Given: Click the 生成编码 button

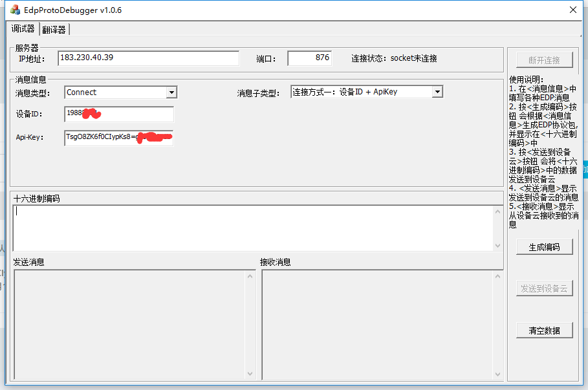Looking at the screenshot, I should click(x=545, y=247).
